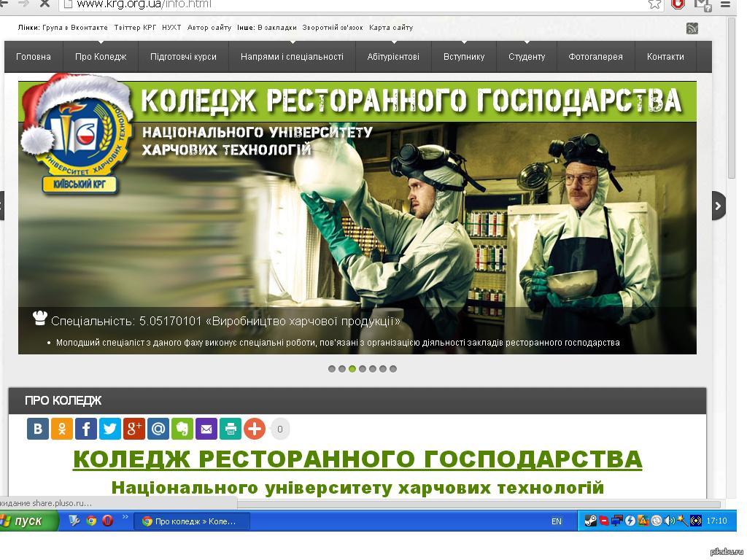This screenshot has width=747, height=560.
Task: Share via Odnoklassniki orange icon
Action: pyautogui.click(x=62, y=429)
